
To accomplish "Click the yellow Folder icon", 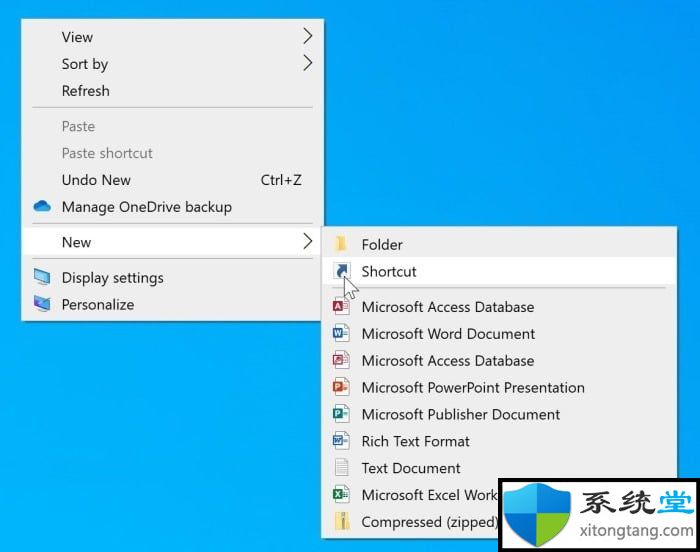I will (342, 244).
